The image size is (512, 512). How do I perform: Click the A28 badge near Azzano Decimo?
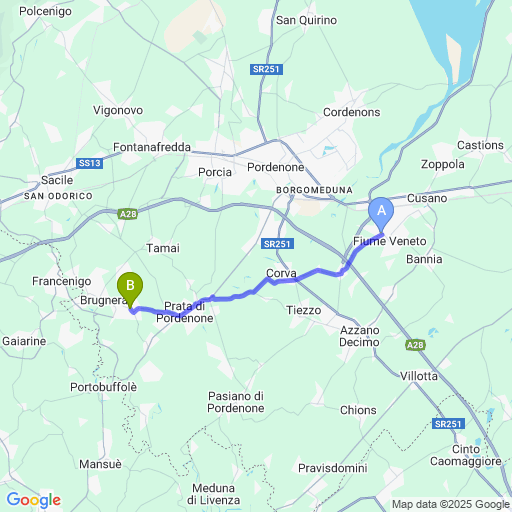(x=415, y=345)
